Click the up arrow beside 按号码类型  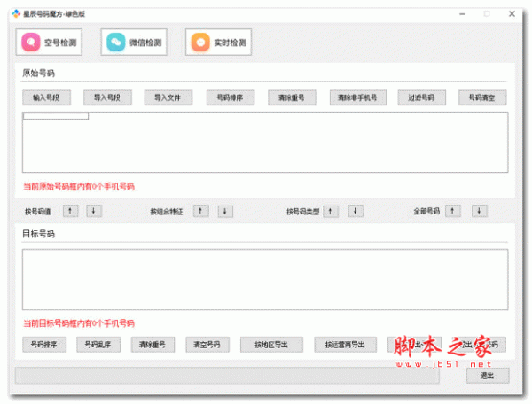[x=331, y=211]
